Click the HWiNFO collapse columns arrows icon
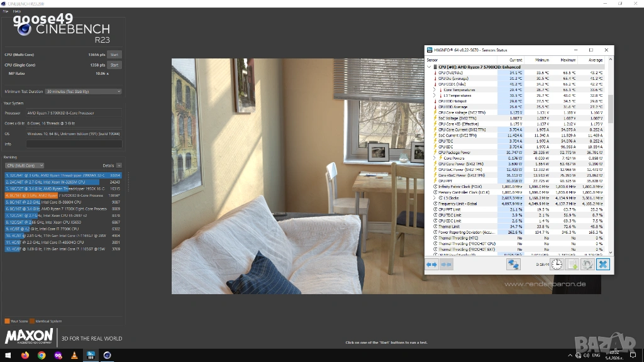 (x=446, y=265)
